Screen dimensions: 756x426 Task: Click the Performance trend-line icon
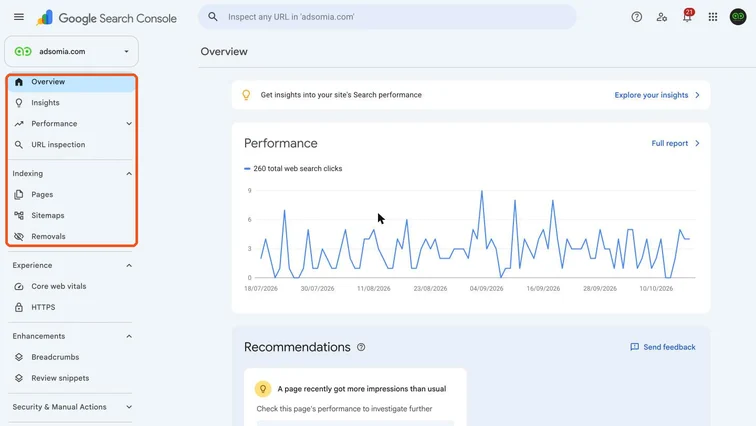(19, 124)
